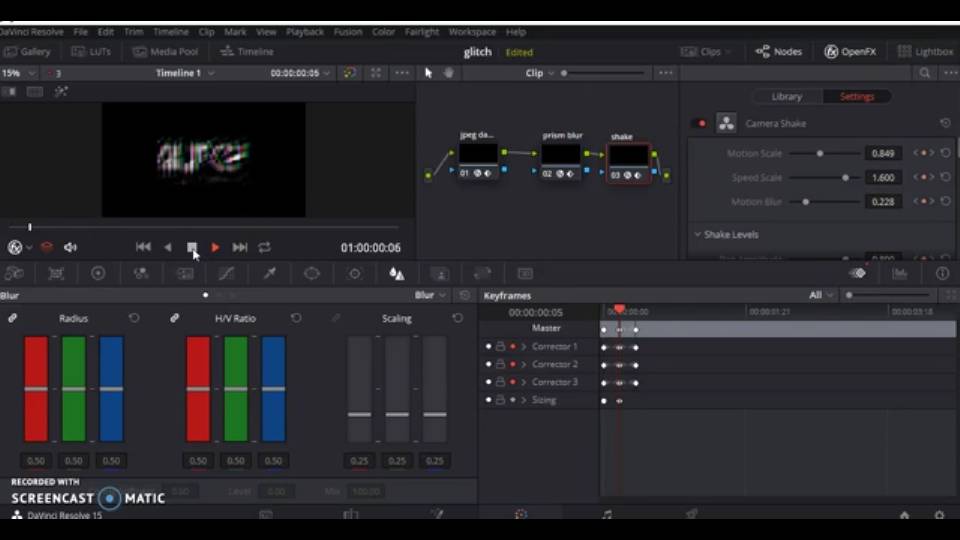960x540 pixels.
Task: Open the Color menu
Action: pyautogui.click(x=383, y=32)
